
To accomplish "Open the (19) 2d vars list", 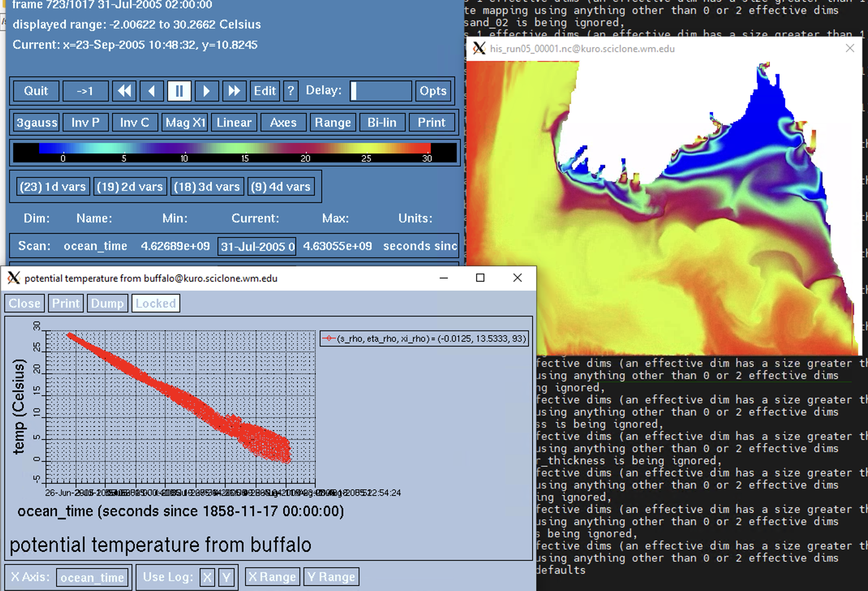I will [x=130, y=187].
